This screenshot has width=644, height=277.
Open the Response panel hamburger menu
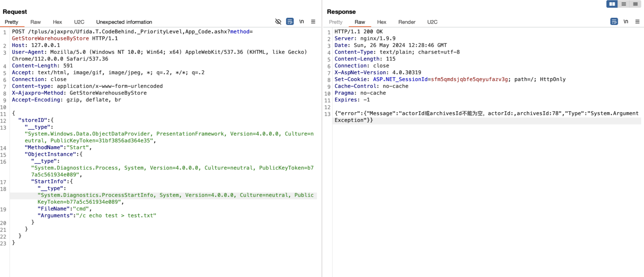[638, 22]
